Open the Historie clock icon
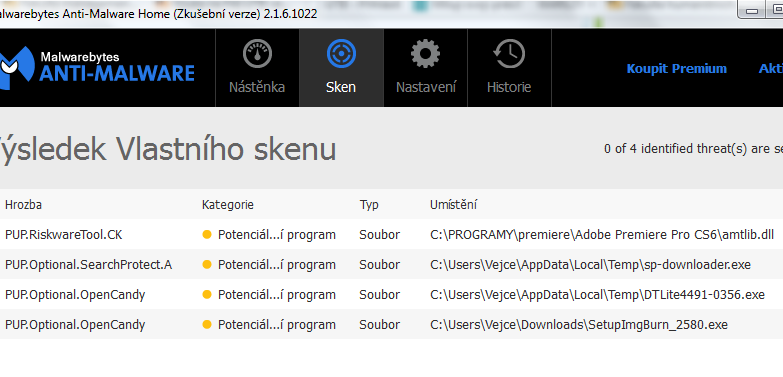Viewport: 783px width, 377px height. [x=509, y=54]
